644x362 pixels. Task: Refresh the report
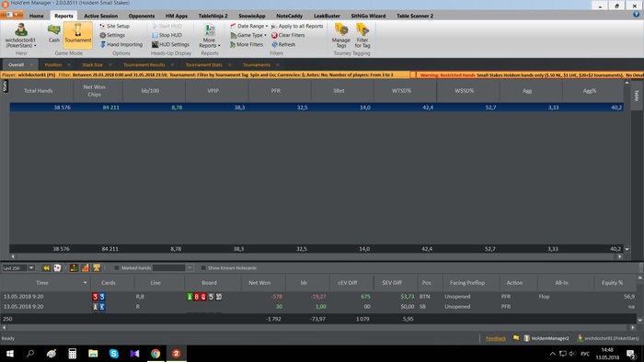click(x=283, y=44)
